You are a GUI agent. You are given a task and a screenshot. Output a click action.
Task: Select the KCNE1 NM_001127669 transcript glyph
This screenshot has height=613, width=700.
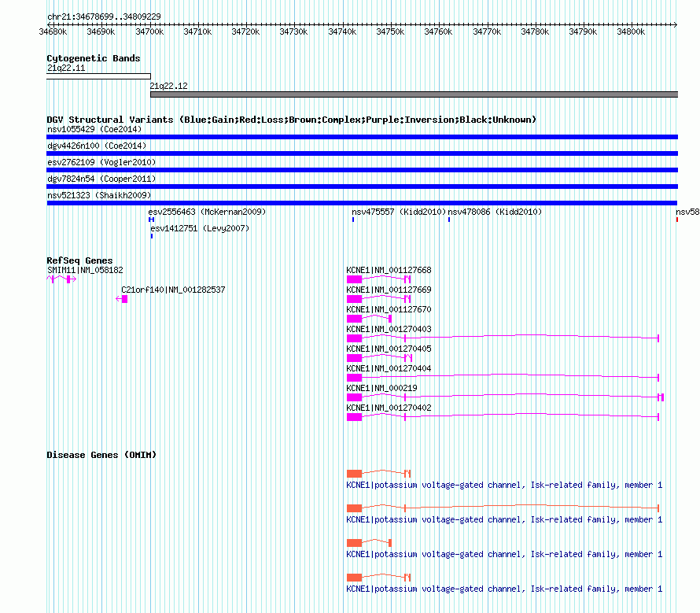pos(378,299)
